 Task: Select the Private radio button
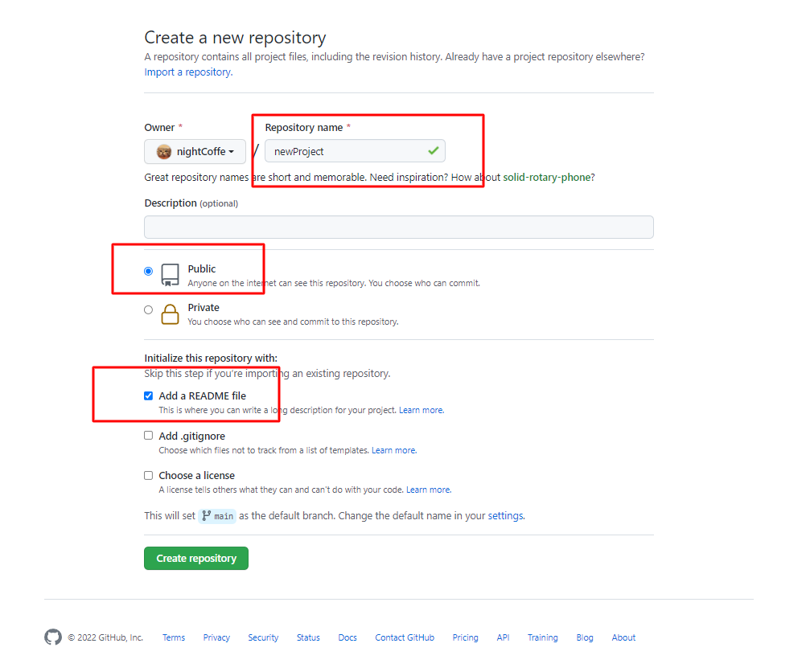click(148, 309)
